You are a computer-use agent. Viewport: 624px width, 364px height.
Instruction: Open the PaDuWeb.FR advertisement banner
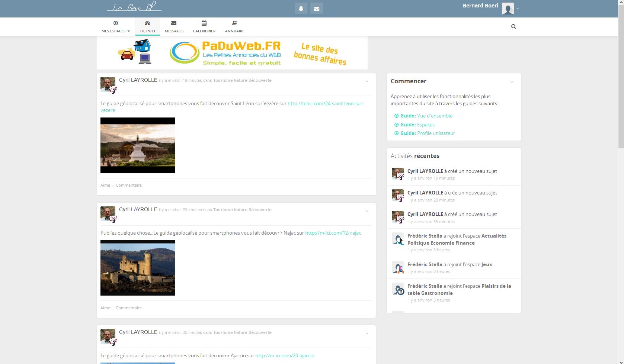232,53
